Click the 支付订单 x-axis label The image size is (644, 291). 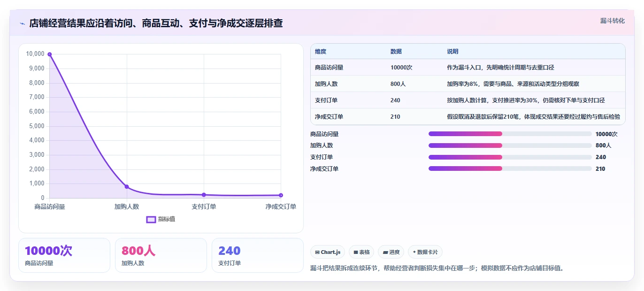point(204,207)
